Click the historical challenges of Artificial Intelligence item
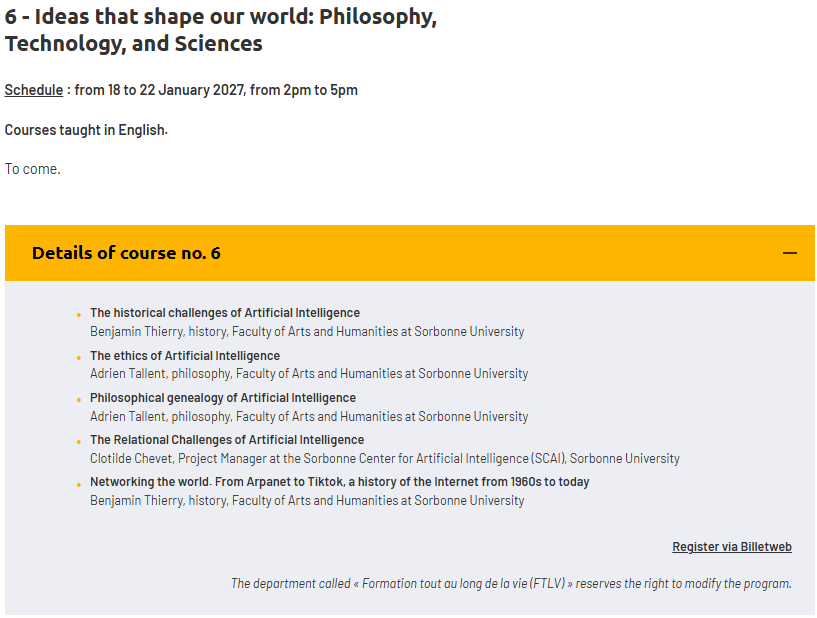Viewport: 817px width, 618px height. pyautogui.click(x=225, y=313)
